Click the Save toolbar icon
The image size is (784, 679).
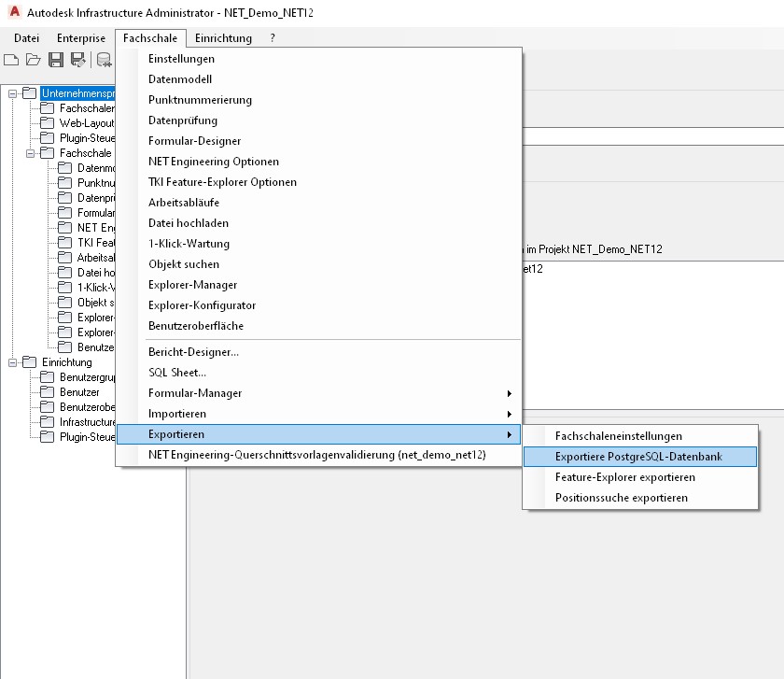tap(55, 60)
